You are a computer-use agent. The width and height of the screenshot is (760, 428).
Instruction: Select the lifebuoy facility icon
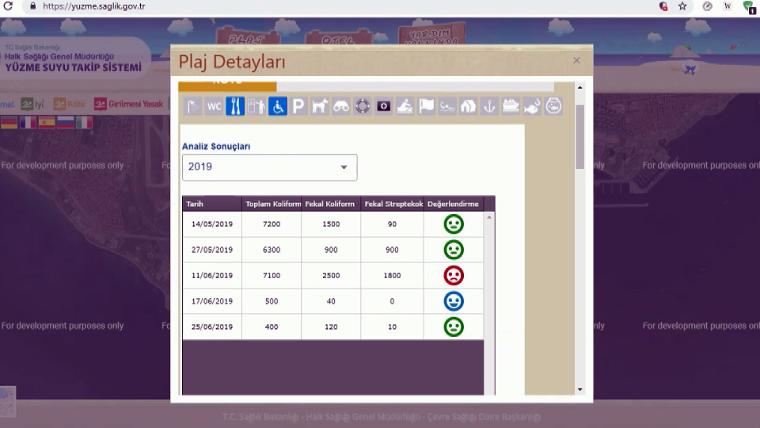(362, 106)
